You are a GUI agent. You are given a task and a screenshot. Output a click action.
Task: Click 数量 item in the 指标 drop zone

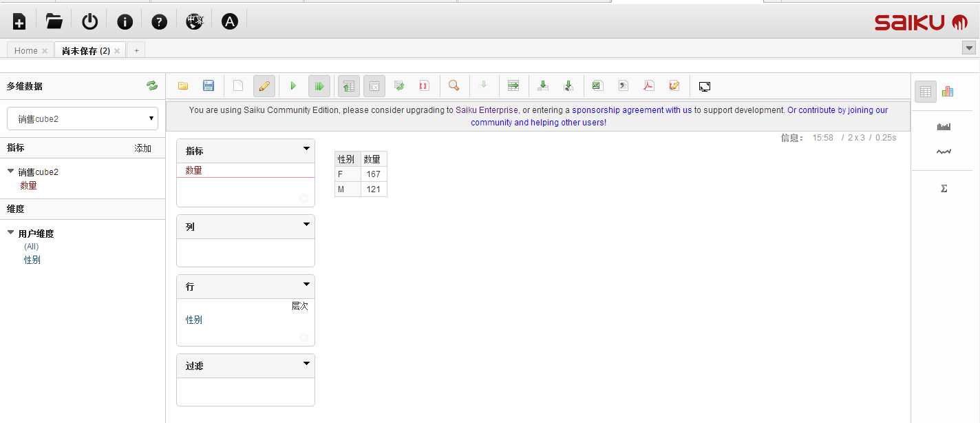[194, 170]
